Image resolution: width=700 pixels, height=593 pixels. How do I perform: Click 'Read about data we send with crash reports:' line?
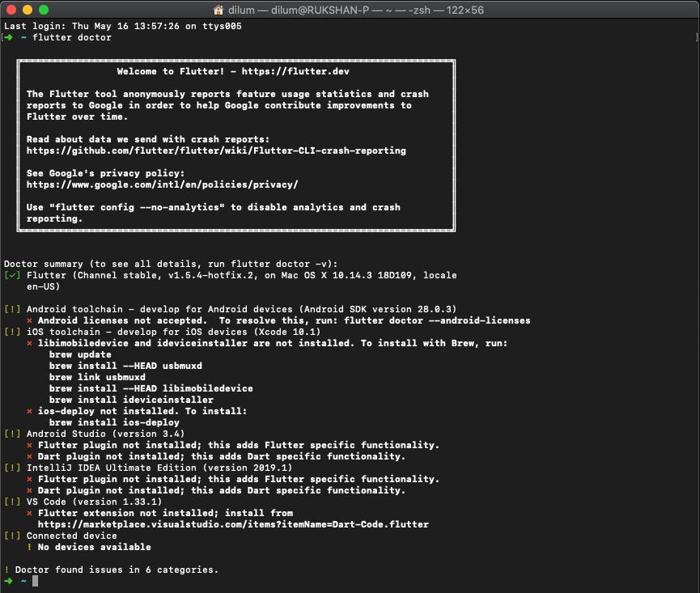[x=148, y=139]
